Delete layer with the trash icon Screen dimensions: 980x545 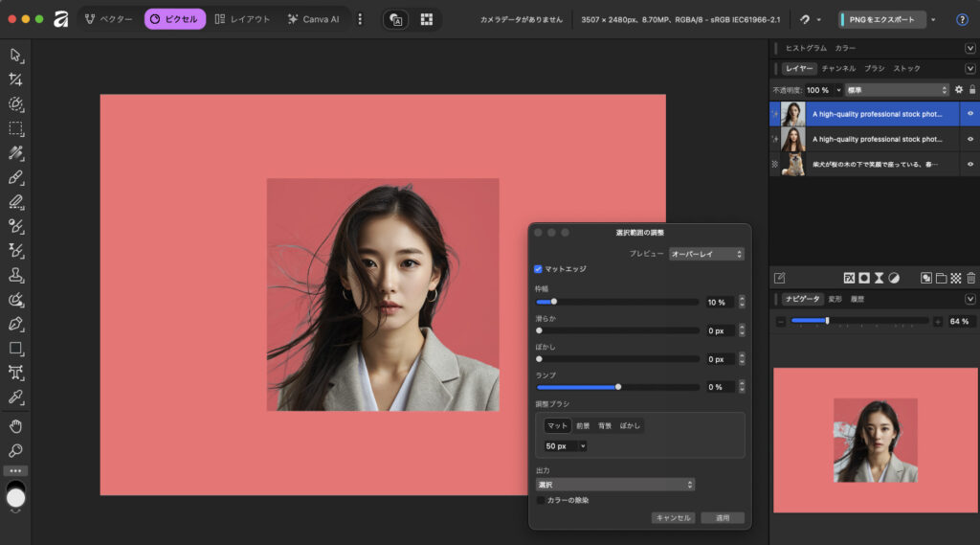tap(969, 278)
